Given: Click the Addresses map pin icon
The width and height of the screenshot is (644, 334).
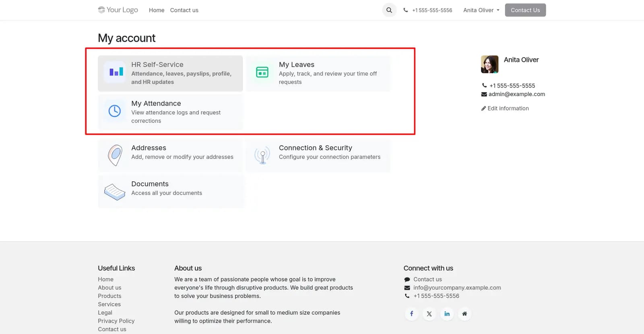Looking at the screenshot, I should pyautogui.click(x=115, y=155).
